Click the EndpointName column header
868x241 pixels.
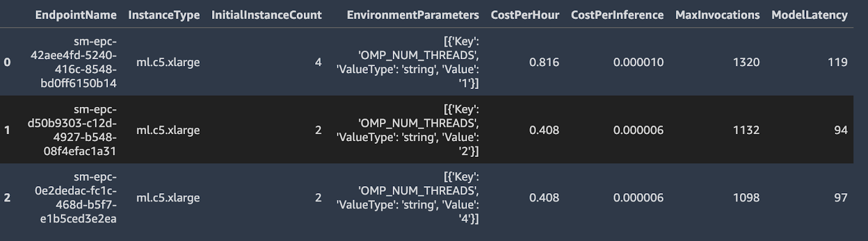point(75,15)
